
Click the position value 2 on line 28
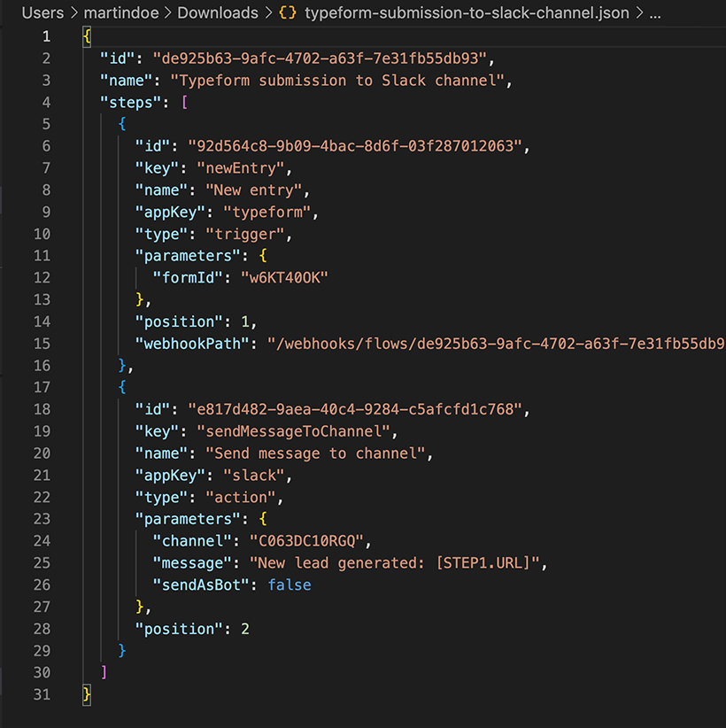pos(245,629)
